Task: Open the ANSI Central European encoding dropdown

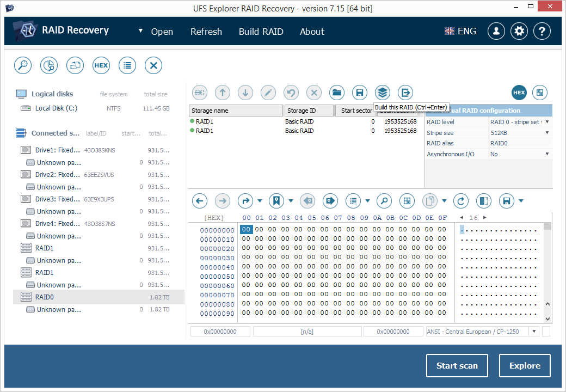Action: pos(534,332)
